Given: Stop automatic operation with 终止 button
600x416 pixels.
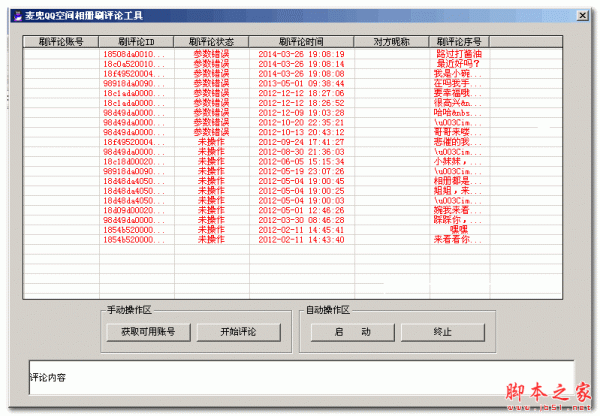Looking at the screenshot, I should [x=443, y=332].
